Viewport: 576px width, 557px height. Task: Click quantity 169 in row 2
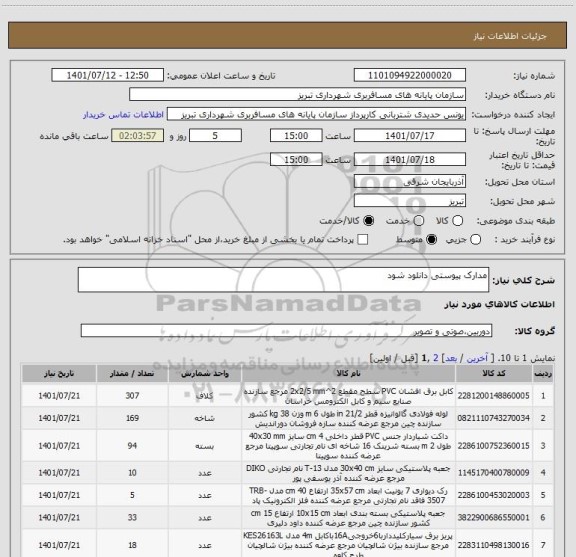pyautogui.click(x=132, y=418)
